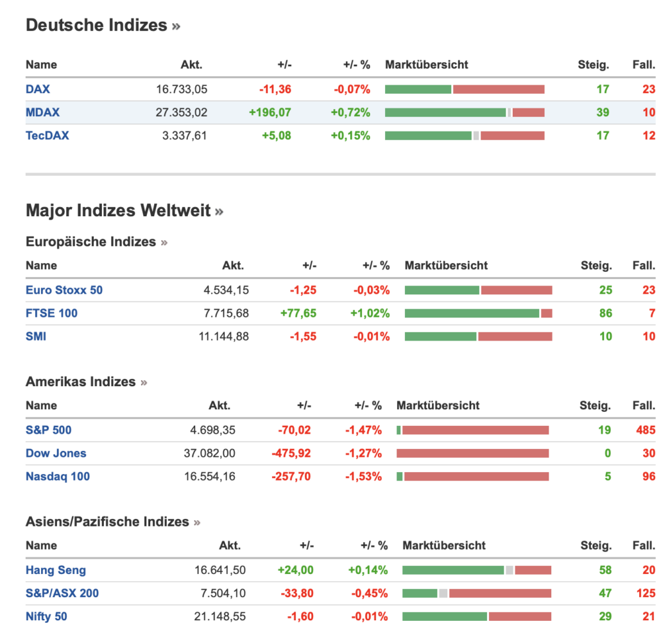Open the S&P/ASX 200 index link

[62, 593]
